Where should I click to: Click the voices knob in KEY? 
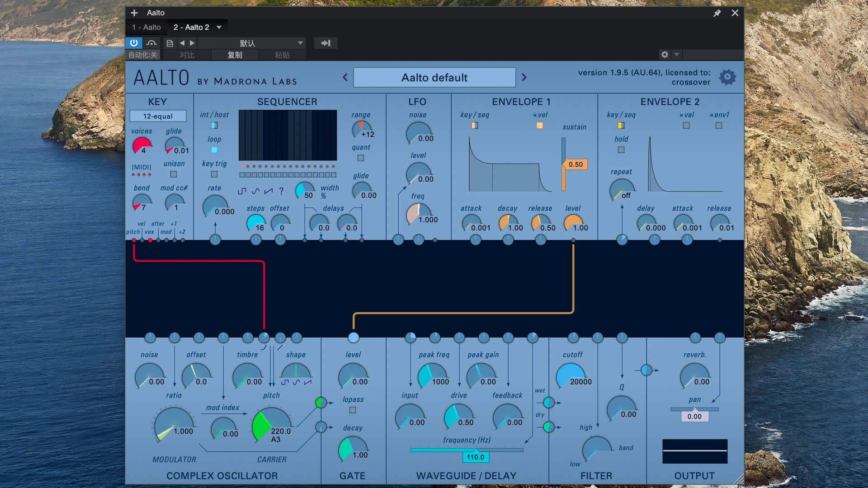click(142, 145)
